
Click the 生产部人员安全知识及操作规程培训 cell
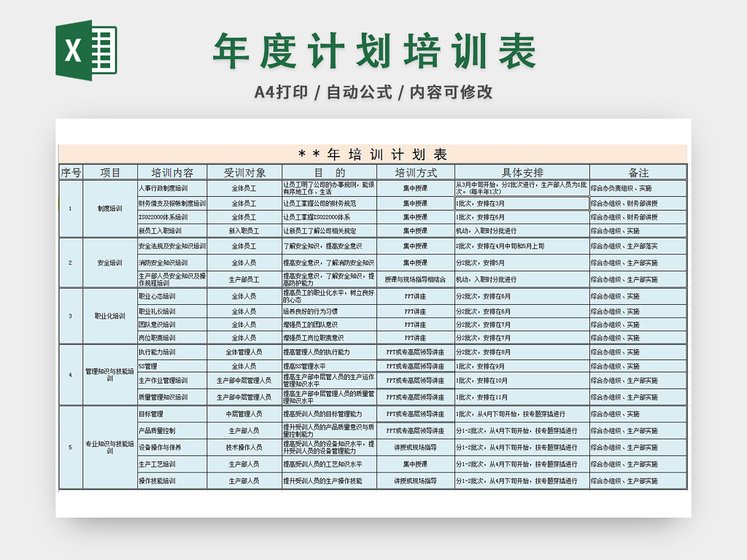(x=172, y=279)
